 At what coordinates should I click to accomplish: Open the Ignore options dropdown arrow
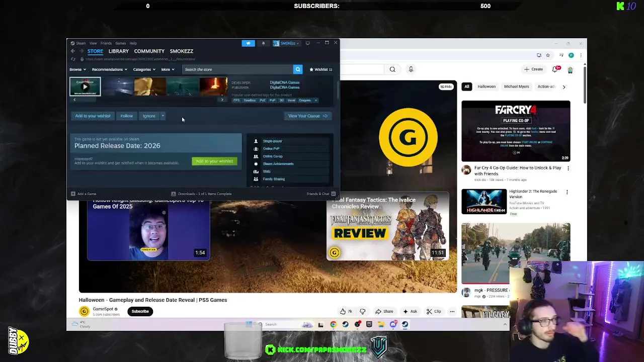(163, 116)
